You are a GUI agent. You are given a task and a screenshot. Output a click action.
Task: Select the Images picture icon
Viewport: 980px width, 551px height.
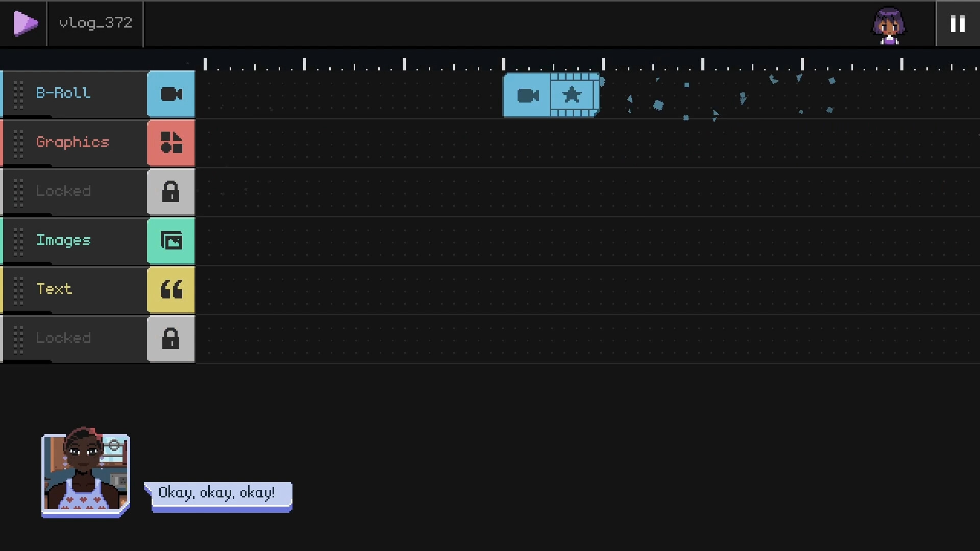point(171,241)
